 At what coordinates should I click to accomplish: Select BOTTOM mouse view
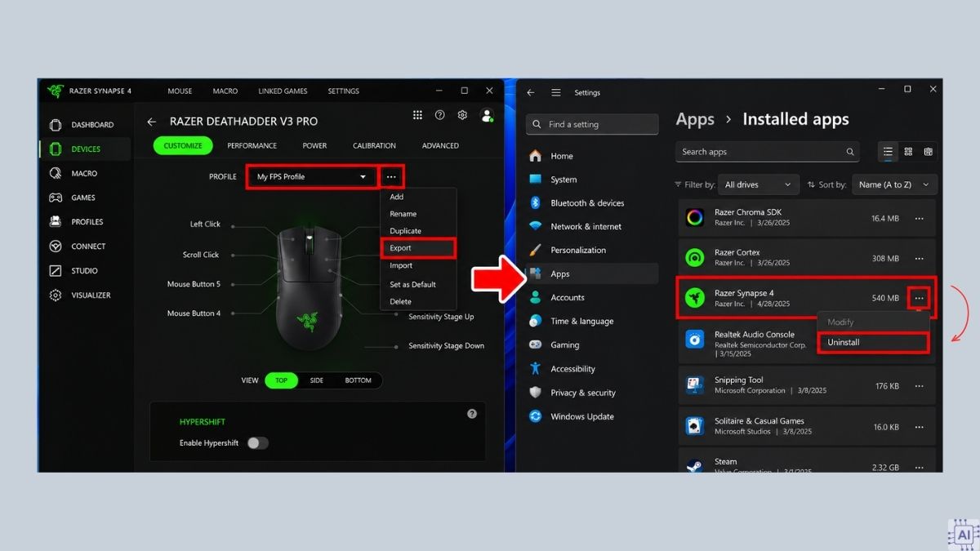click(358, 380)
